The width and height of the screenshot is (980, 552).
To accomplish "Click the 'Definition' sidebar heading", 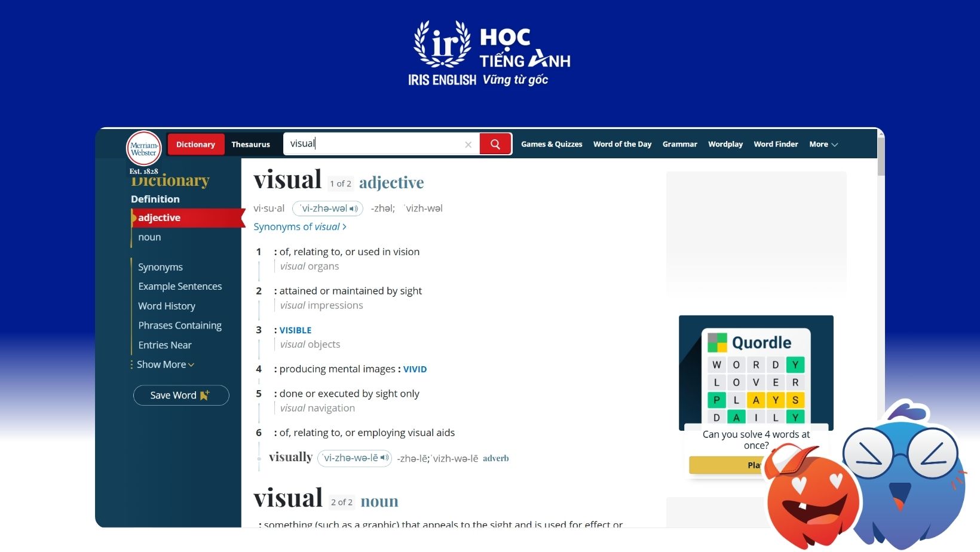I will coord(155,200).
